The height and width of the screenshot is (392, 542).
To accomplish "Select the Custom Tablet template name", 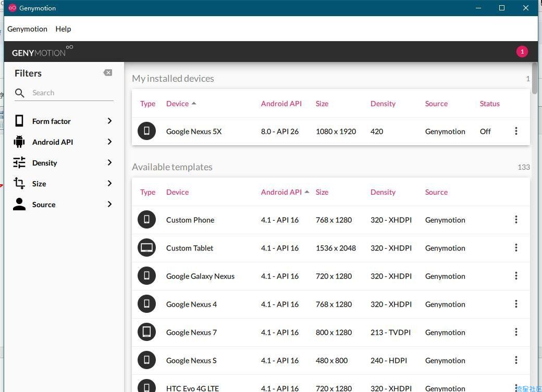I will [189, 248].
